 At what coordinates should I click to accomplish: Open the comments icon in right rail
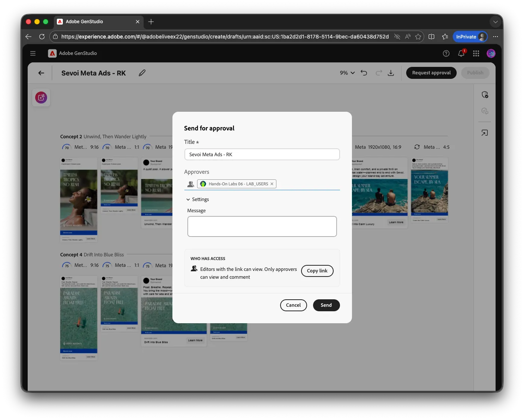point(485,111)
